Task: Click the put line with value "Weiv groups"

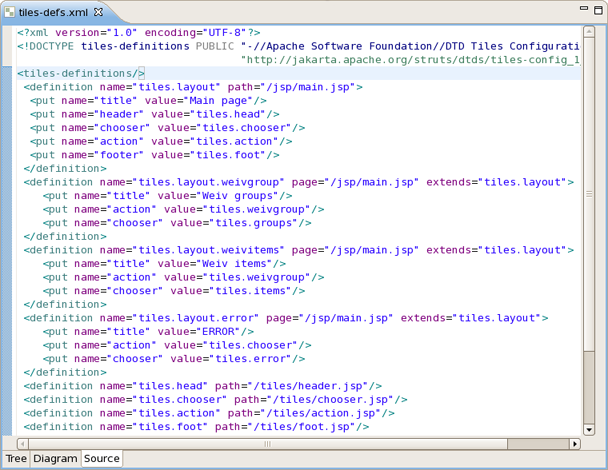Action: pyautogui.click(x=168, y=195)
